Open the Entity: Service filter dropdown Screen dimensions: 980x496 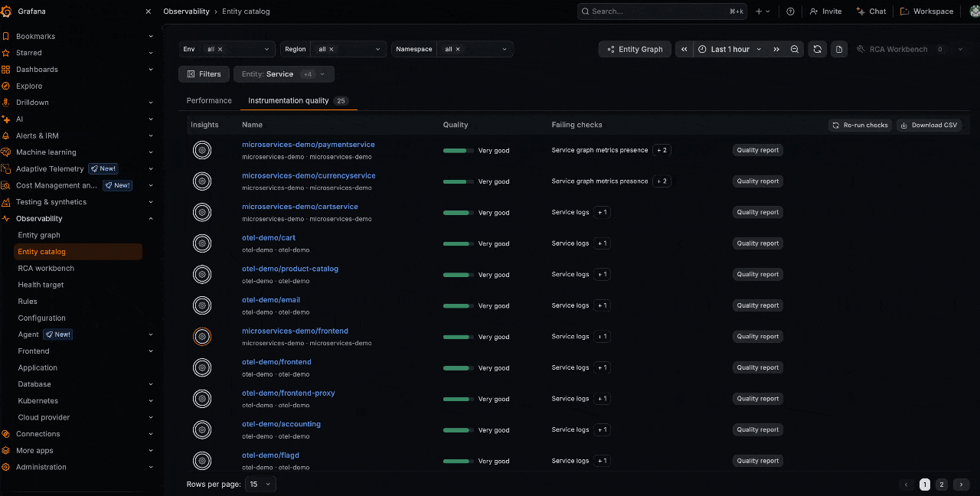coord(284,74)
